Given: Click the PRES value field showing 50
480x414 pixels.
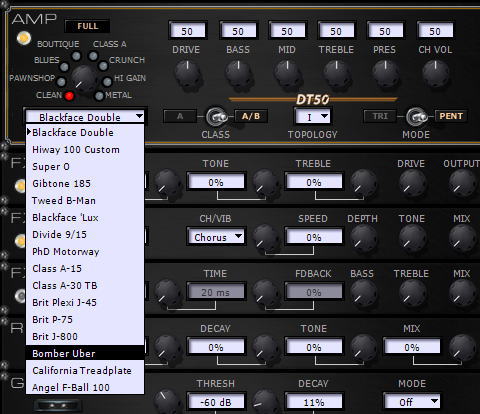Looking at the screenshot, I should 385,31.
